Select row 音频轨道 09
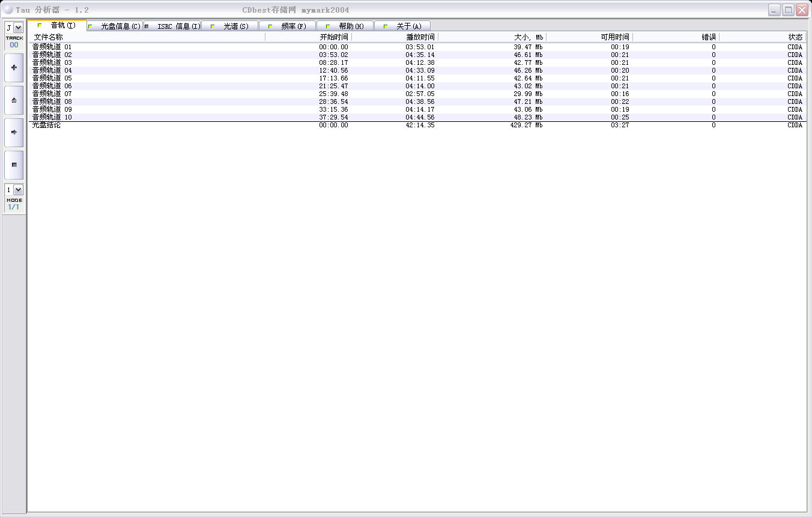Screen dimensions: 812x517 click(x=417, y=109)
